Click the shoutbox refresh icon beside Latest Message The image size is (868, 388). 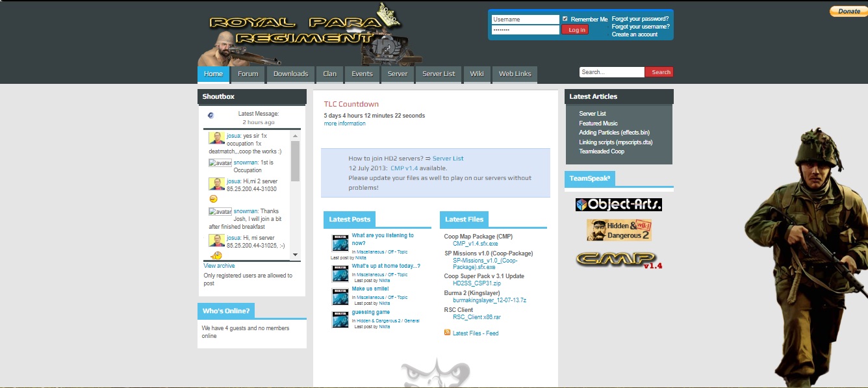211,116
